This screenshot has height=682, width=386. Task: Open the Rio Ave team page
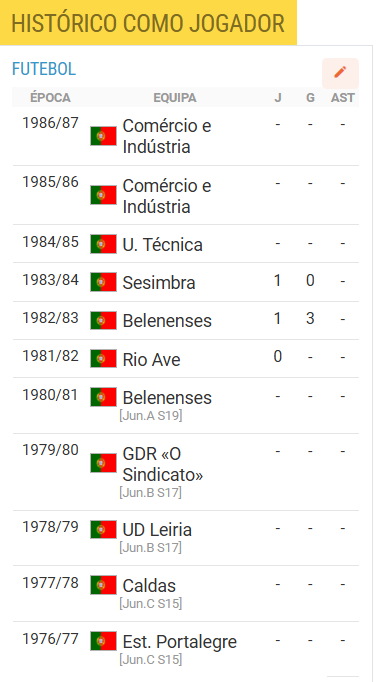tap(151, 359)
